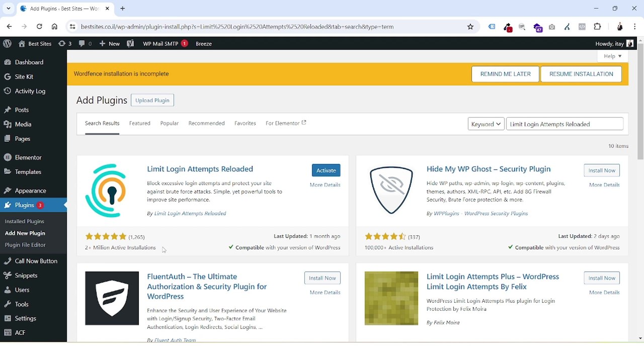Click Hide My WP Ghost shield logo
The height and width of the screenshot is (362, 644).
(x=391, y=191)
